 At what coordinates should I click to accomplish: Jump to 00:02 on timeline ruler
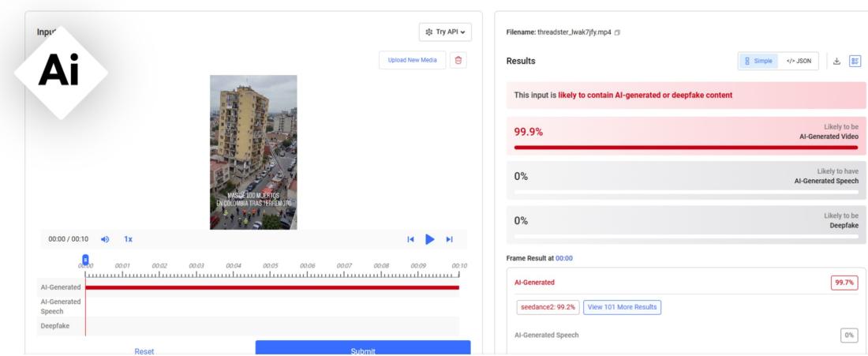click(x=159, y=266)
